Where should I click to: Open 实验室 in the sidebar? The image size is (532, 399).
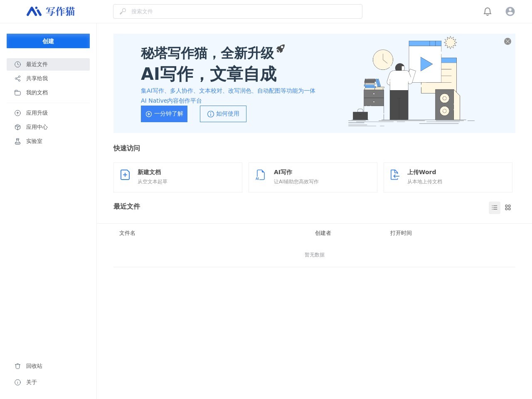coord(48,141)
